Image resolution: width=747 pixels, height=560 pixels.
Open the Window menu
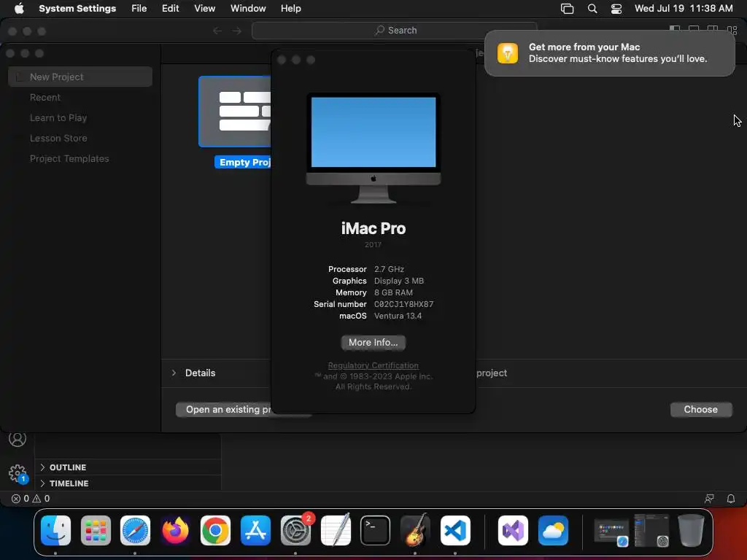tap(248, 9)
